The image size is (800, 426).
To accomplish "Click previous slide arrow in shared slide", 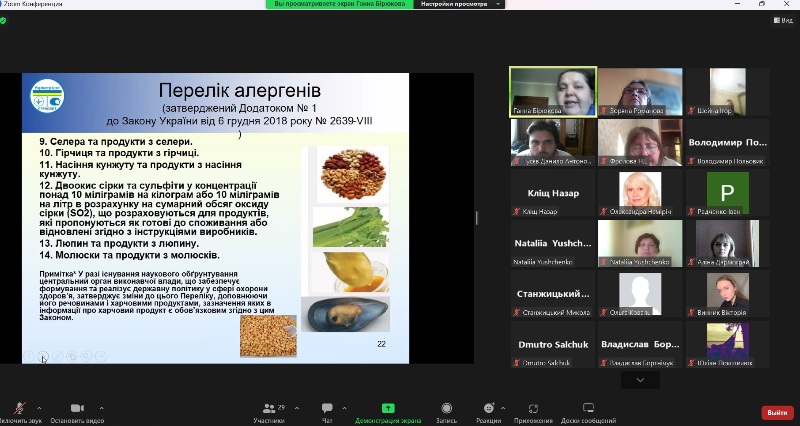I will (x=29, y=356).
